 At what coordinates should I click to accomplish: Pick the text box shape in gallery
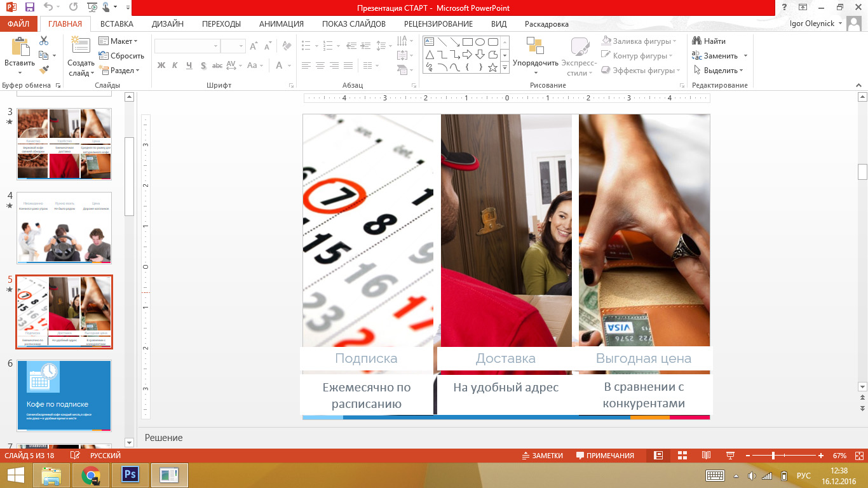[x=429, y=42]
